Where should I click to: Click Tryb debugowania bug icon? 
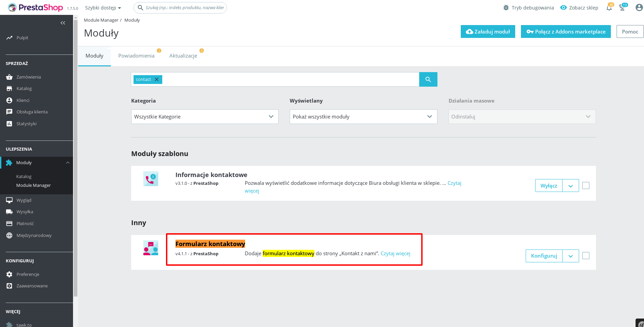tap(506, 7)
